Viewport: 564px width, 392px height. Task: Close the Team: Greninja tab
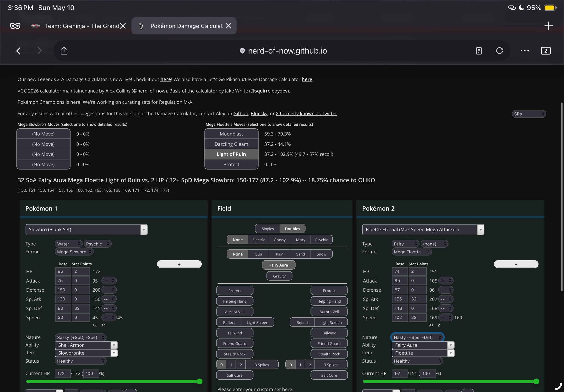(x=123, y=26)
